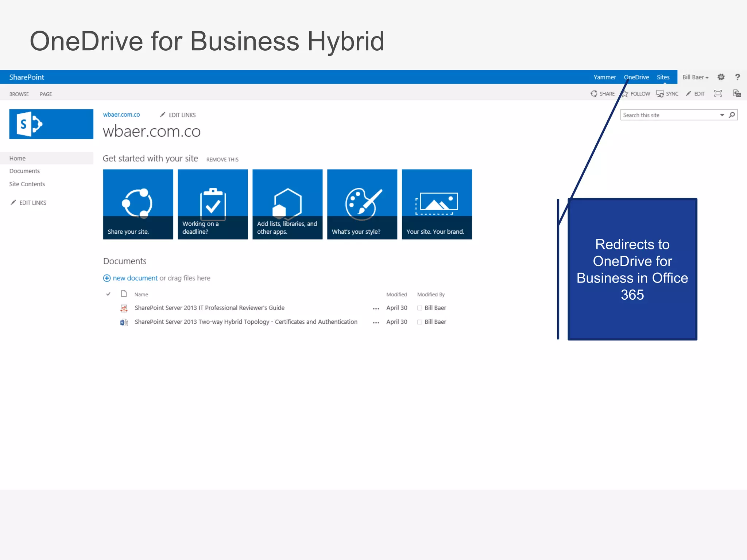Click April 30 on Reviewer's Guide row
This screenshot has height=560, width=747.
[x=396, y=308]
